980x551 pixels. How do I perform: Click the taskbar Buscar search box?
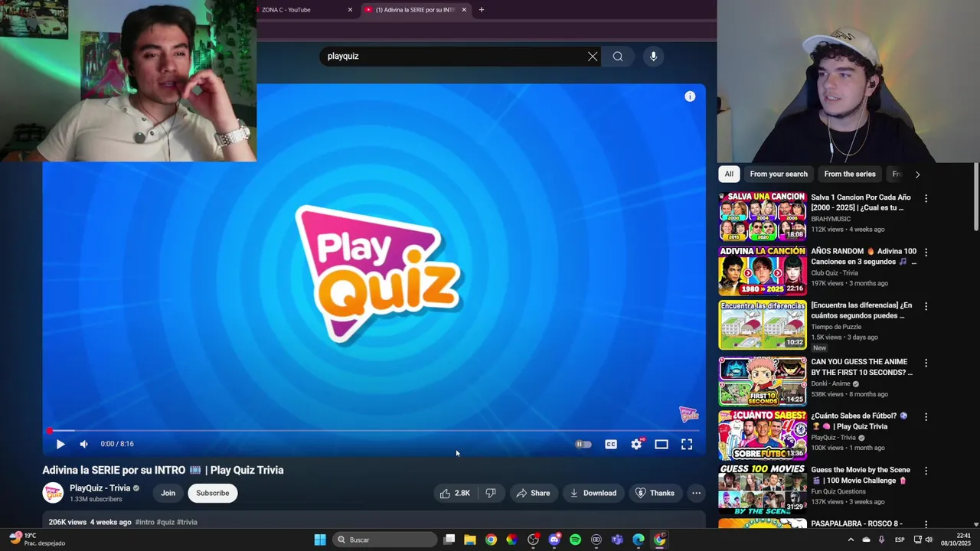(x=386, y=540)
